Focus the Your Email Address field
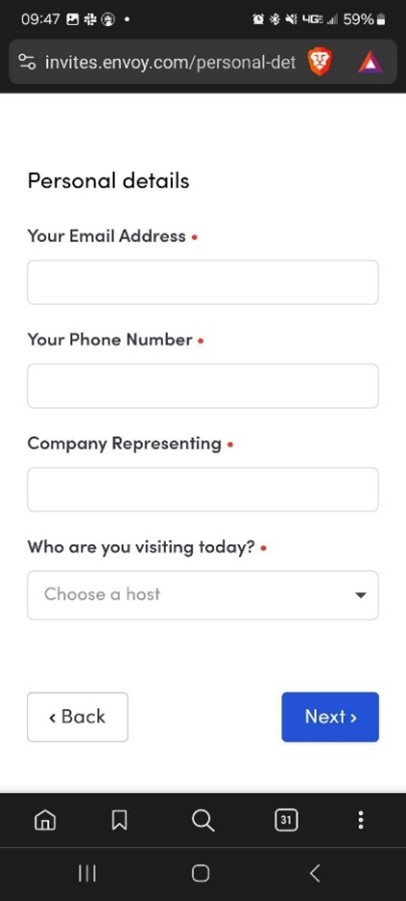 pos(203,282)
